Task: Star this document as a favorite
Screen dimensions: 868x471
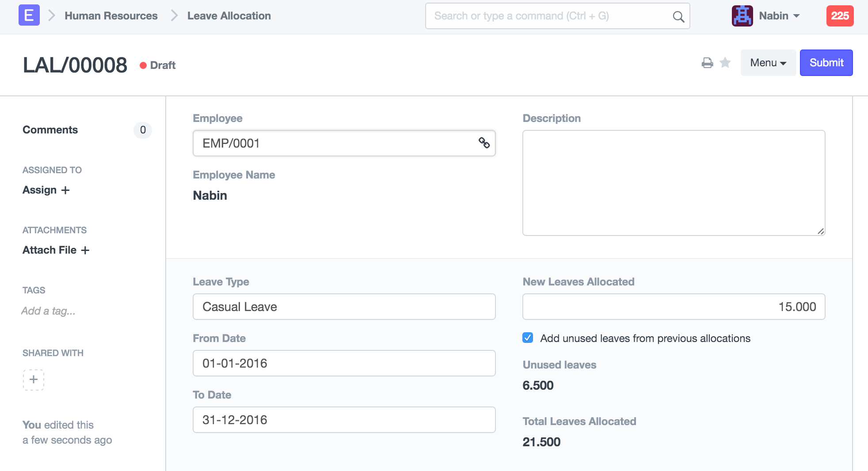Action: tap(725, 63)
